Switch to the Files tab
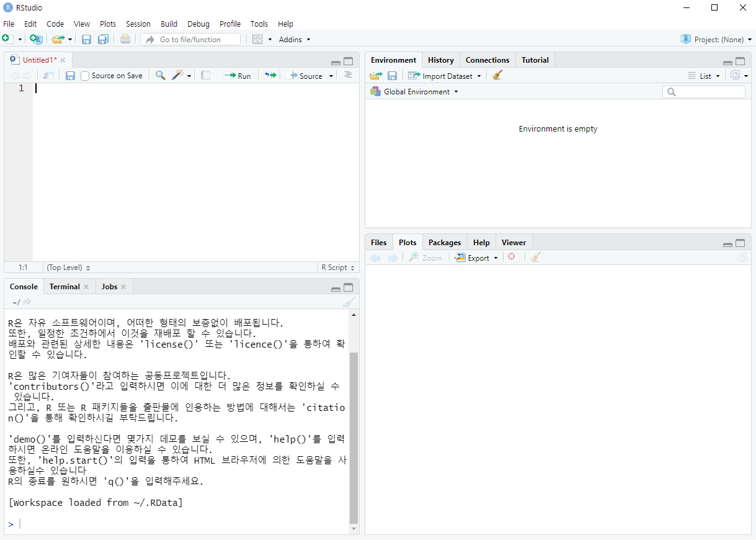Viewport: 756px width, 540px height. pos(378,243)
